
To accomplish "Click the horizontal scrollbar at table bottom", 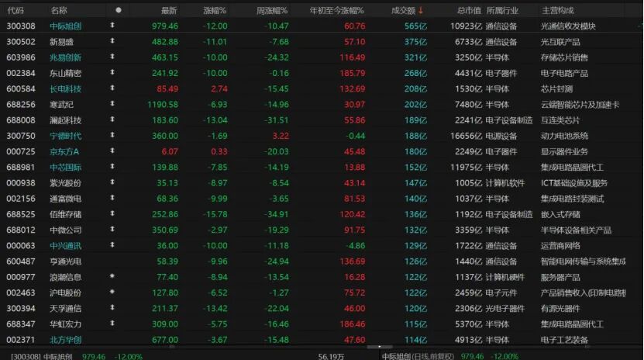I will (380, 347).
